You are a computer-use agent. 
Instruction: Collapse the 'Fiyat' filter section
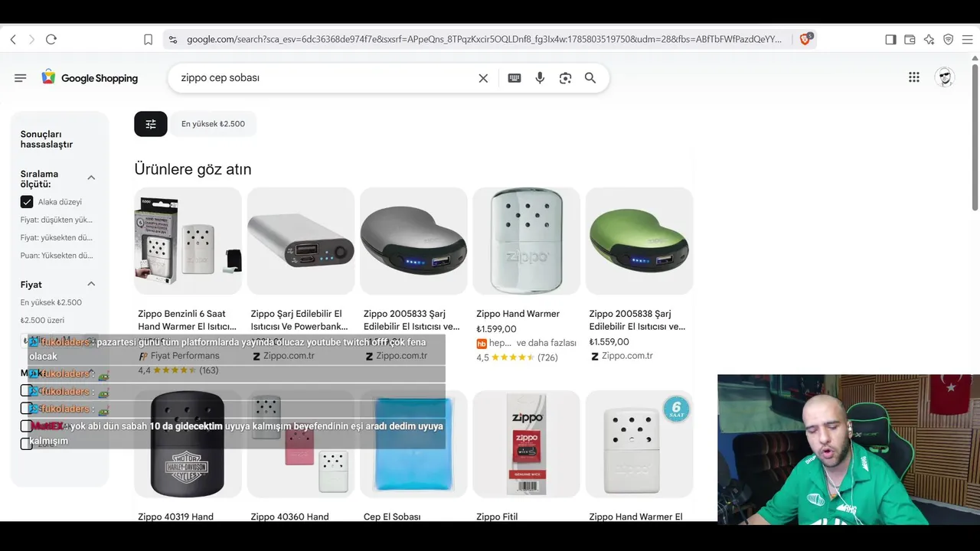tap(91, 284)
